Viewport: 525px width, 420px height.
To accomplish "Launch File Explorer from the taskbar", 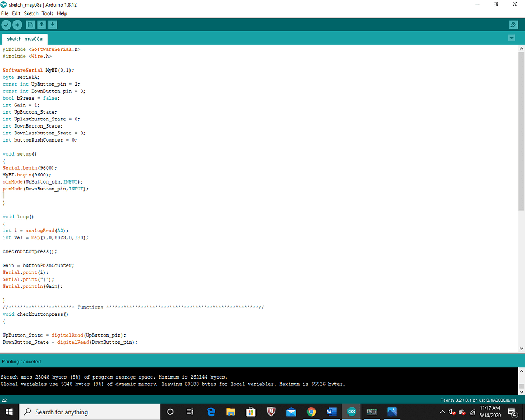I will [231, 412].
